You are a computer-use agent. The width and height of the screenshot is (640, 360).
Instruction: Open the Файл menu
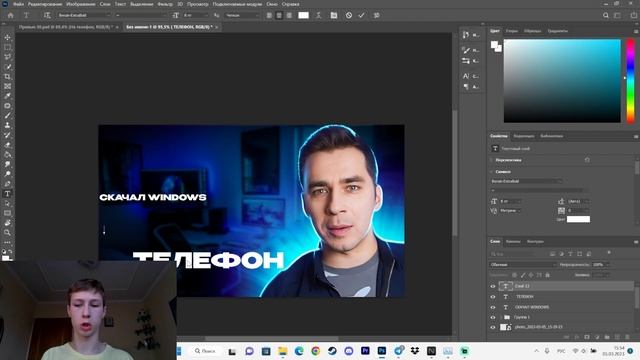click(18, 4)
